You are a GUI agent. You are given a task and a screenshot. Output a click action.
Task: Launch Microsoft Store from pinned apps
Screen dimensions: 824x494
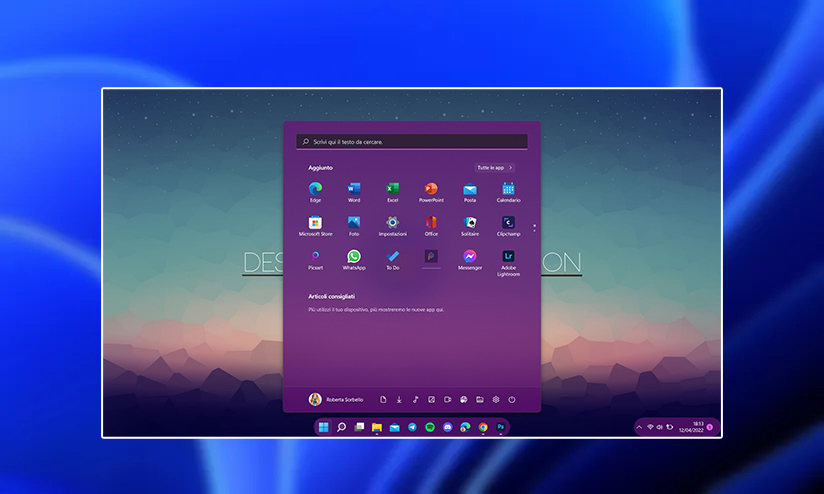(x=315, y=226)
